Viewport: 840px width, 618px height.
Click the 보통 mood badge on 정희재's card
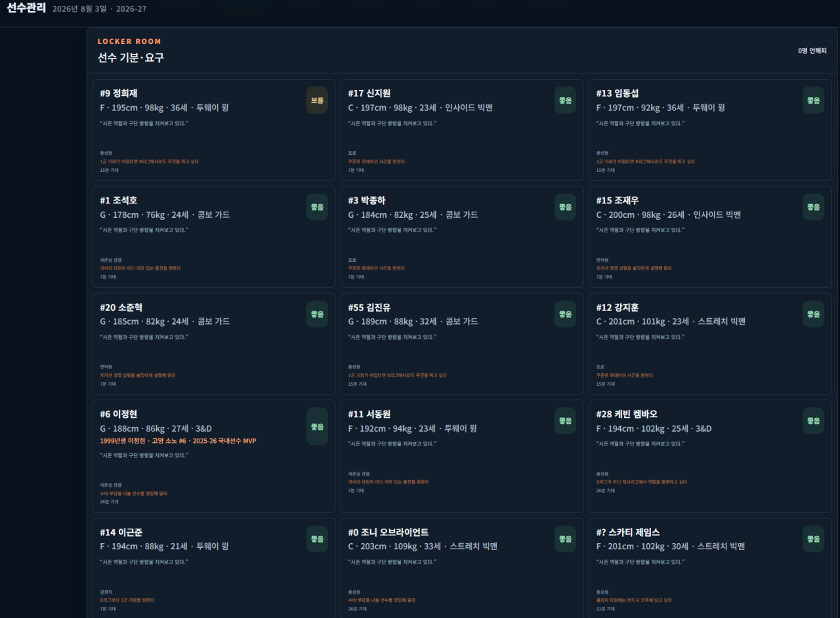coord(317,100)
